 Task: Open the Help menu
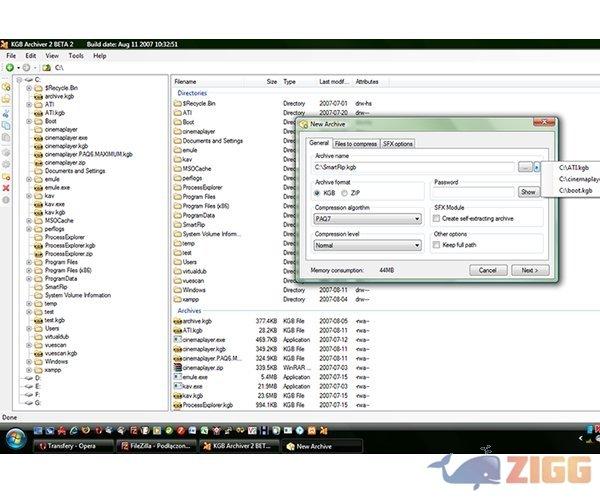(x=99, y=56)
